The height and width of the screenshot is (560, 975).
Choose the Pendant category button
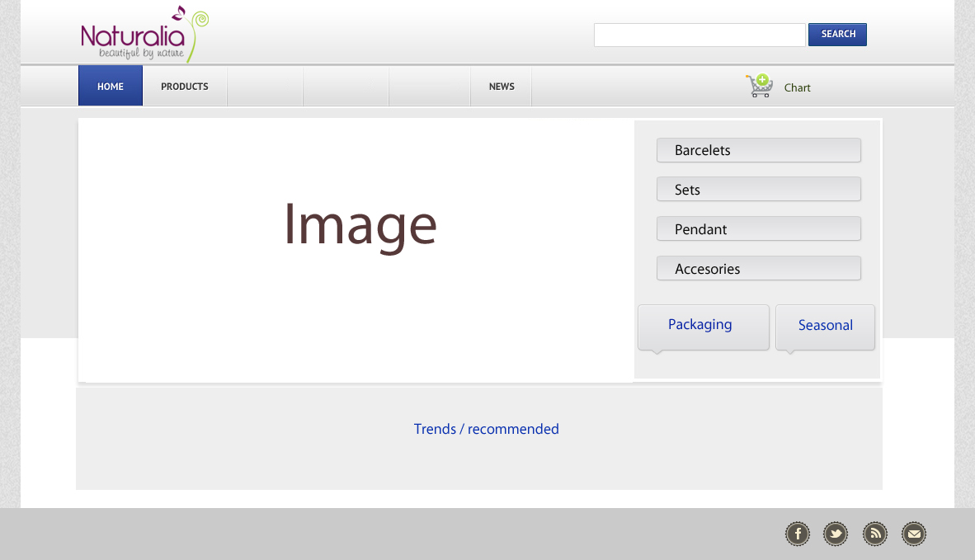click(759, 229)
